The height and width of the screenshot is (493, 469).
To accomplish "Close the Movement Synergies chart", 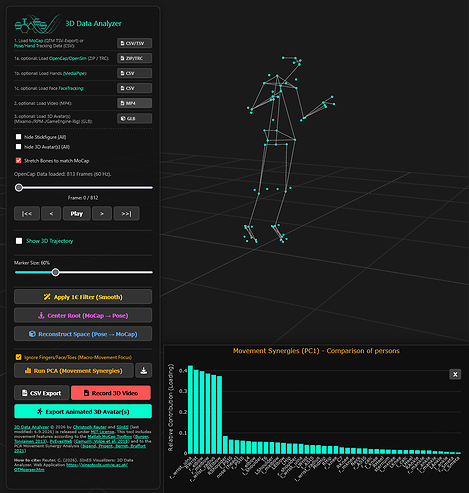I will (455, 374).
